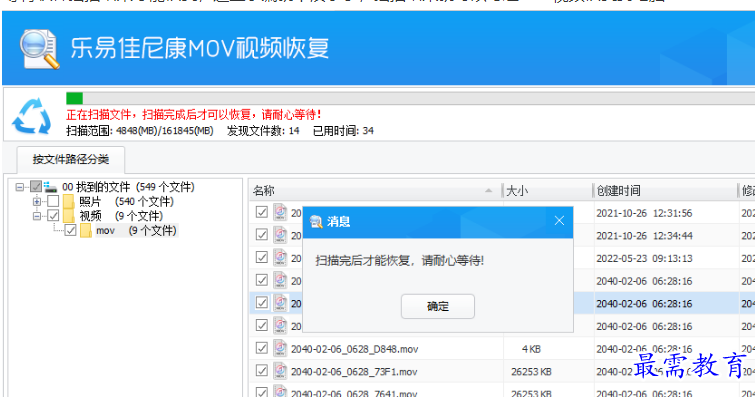Click the mov icon in the 2022-05-23 09:13:13 row

pyautogui.click(x=280, y=257)
